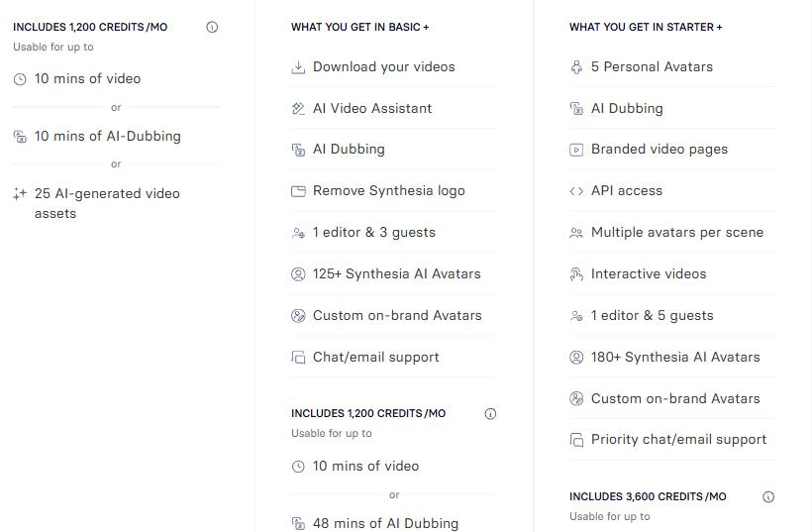Viewport: 812px width, 532px height.
Task: Click the dubbing icon next to 10 mins of AI-Dubbing
Action: (20, 137)
